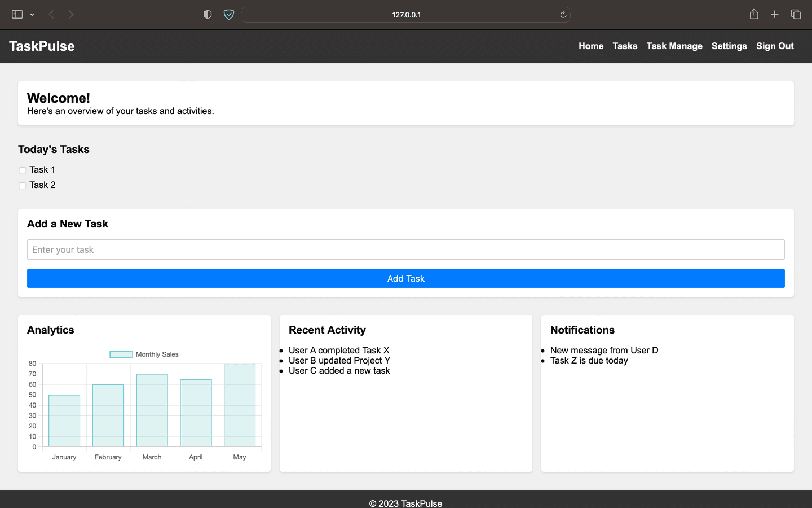Open the sidebar options dropdown arrow

pos(32,15)
